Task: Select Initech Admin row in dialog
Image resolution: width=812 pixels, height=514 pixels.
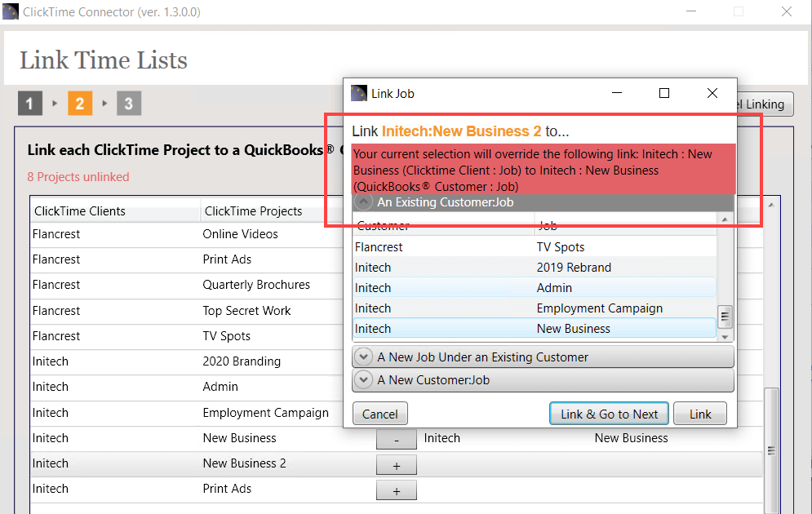Action: 534,288
